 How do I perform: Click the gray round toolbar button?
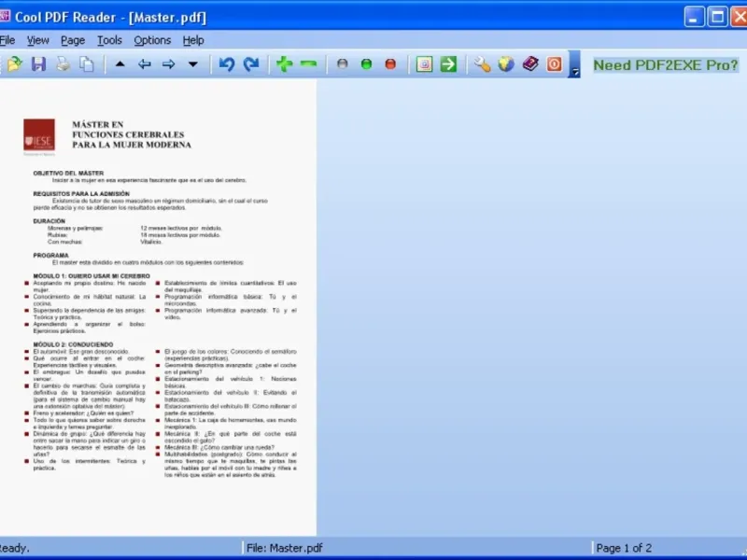tap(342, 63)
